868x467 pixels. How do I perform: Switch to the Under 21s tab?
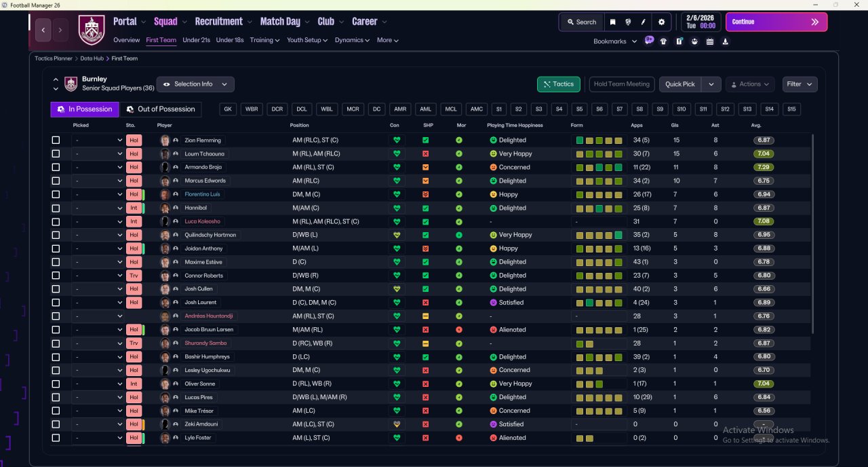point(196,40)
